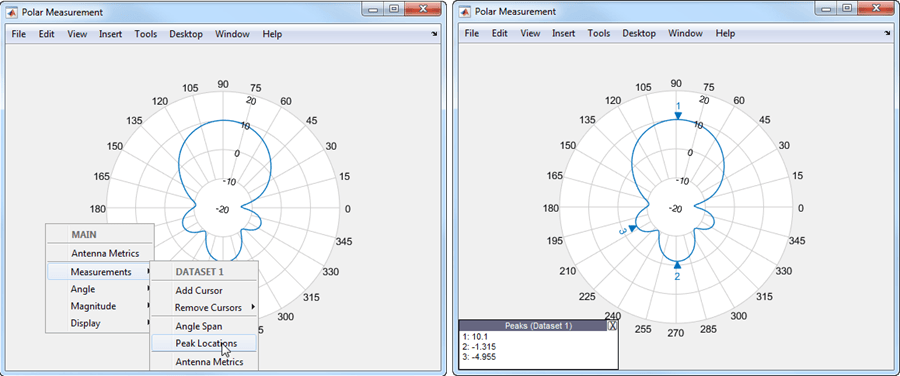This screenshot has height=376, width=900.
Task: Close the Peaks (Dataset 1) panel
Action: coord(612,325)
